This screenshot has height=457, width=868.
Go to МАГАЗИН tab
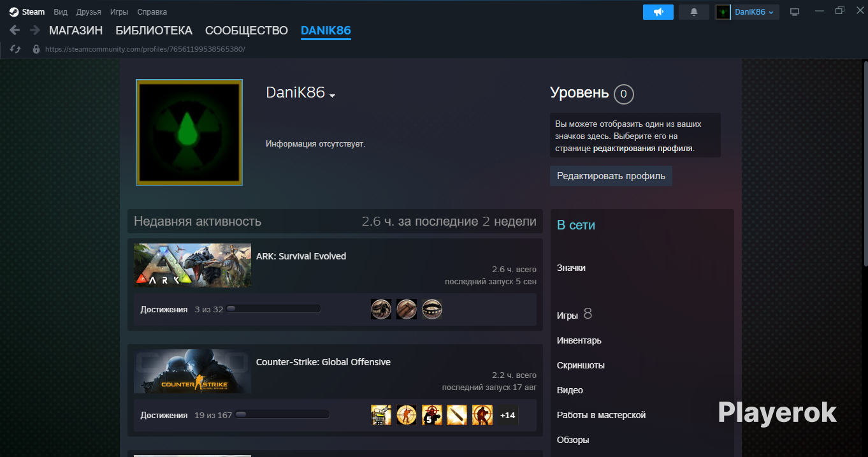[76, 31]
